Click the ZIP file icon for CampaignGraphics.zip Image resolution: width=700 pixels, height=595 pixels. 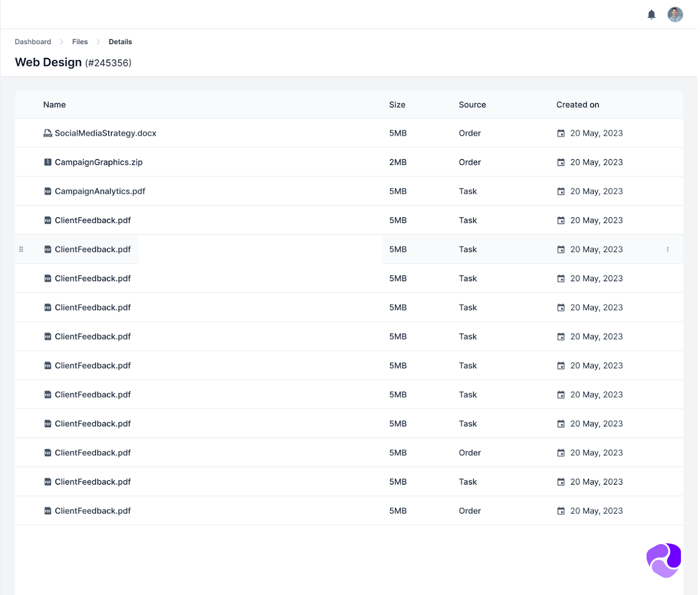coord(47,162)
